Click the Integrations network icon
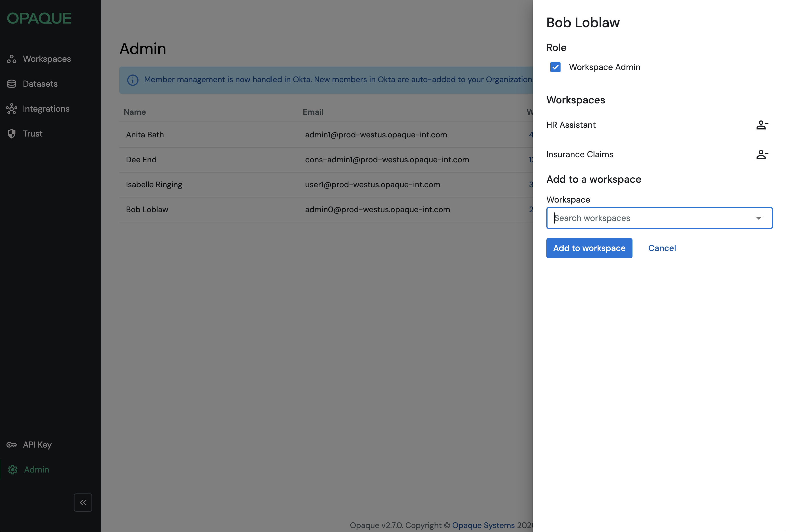Image resolution: width=786 pixels, height=532 pixels. click(12, 108)
